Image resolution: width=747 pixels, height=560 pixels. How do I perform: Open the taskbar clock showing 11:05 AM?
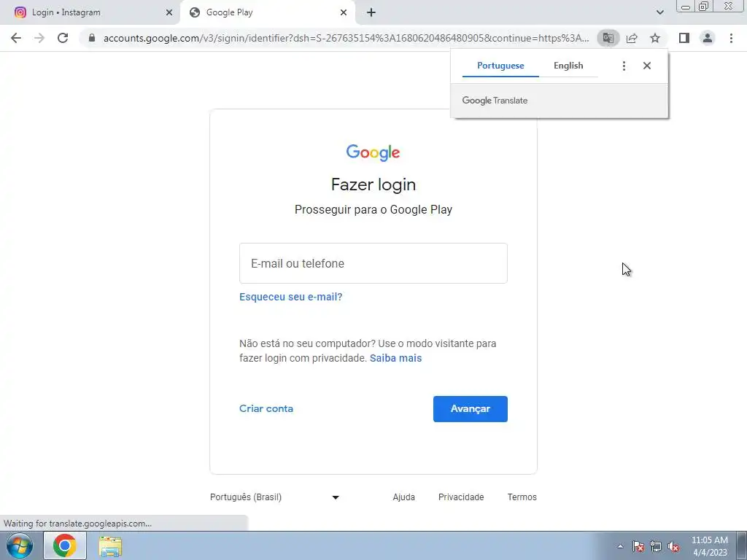click(x=710, y=546)
